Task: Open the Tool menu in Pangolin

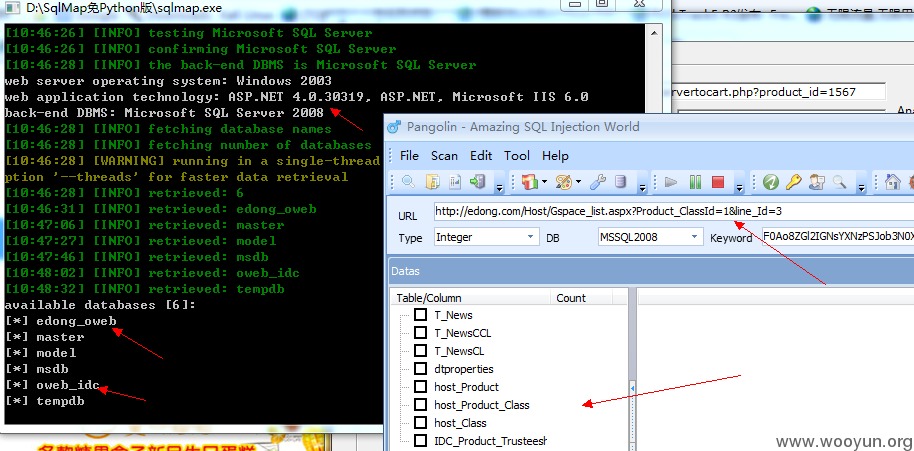Action: click(517, 156)
